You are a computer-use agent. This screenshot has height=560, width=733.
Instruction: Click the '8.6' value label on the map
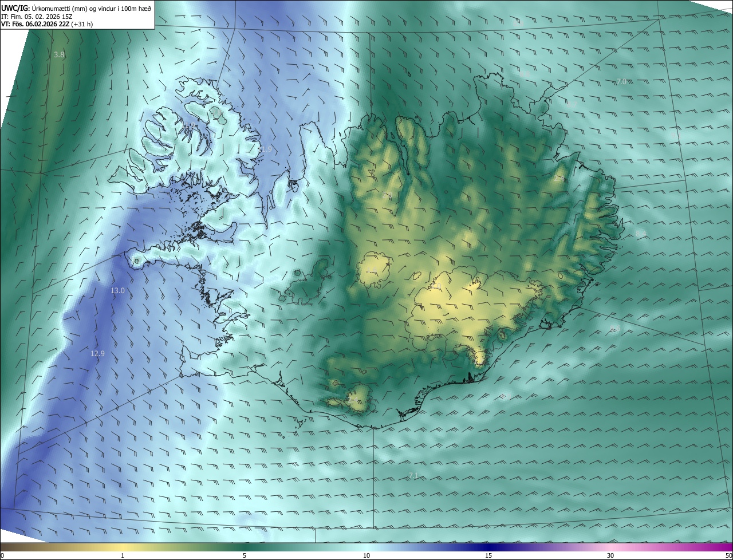[x=615, y=329]
